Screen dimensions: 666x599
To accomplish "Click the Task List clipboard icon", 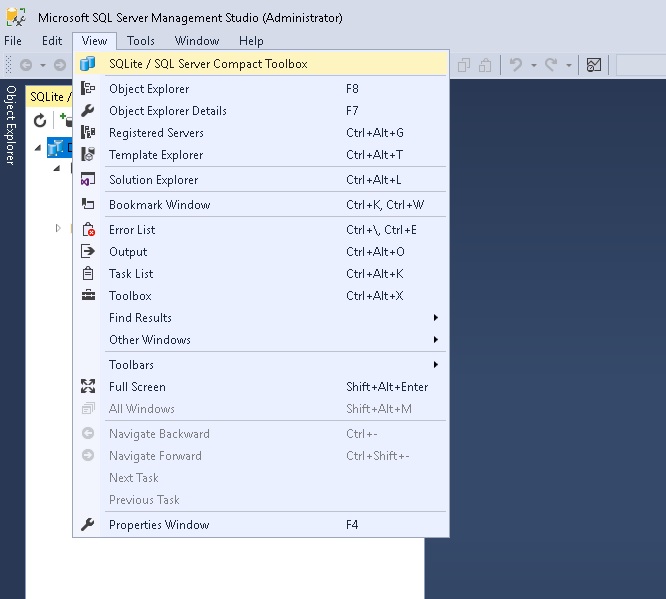I will click(x=88, y=273).
